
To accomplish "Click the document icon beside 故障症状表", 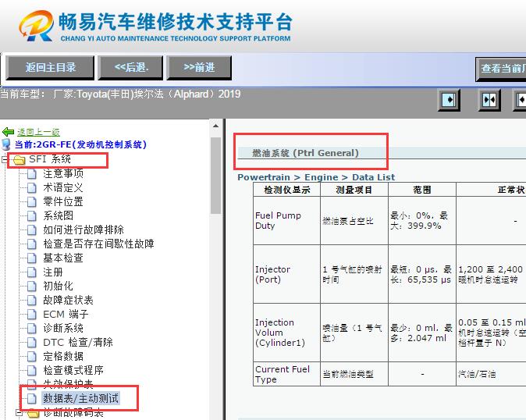I will pos(32,301).
